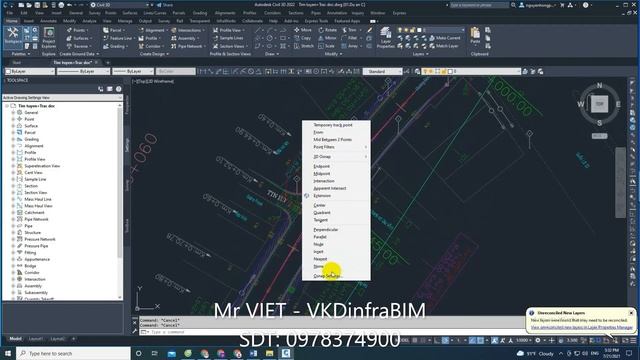
Task: Switch to the Annotate ribbon tab
Action: coord(48,21)
